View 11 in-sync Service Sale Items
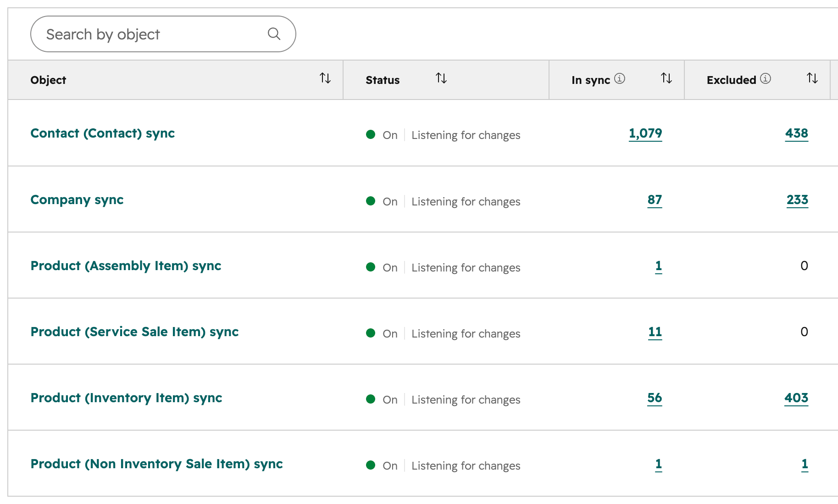838x504 pixels. (655, 332)
